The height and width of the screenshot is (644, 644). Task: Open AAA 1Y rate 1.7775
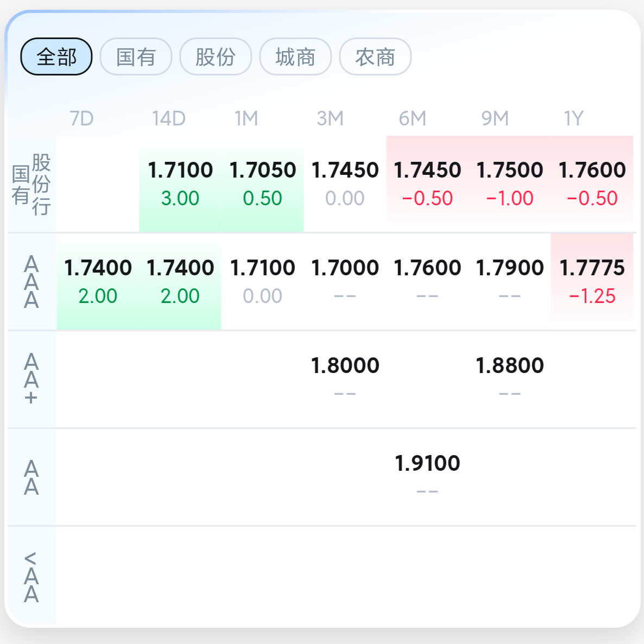pyautogui.click(x=592, y=281)
